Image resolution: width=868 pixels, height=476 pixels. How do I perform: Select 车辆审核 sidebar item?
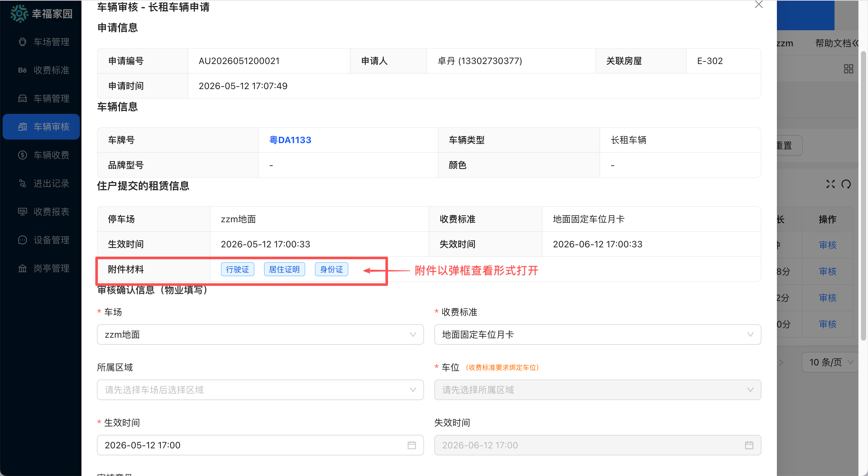41,127
